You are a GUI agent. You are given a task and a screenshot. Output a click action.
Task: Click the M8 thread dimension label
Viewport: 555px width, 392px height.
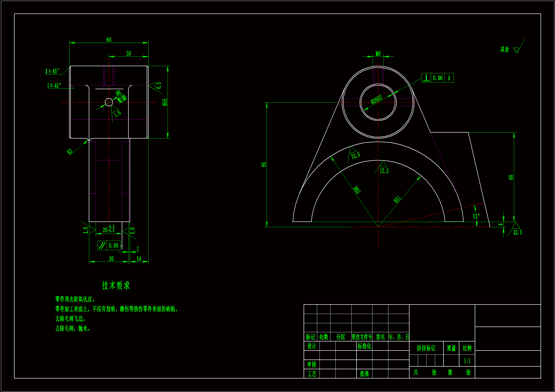tap(378, 53)
